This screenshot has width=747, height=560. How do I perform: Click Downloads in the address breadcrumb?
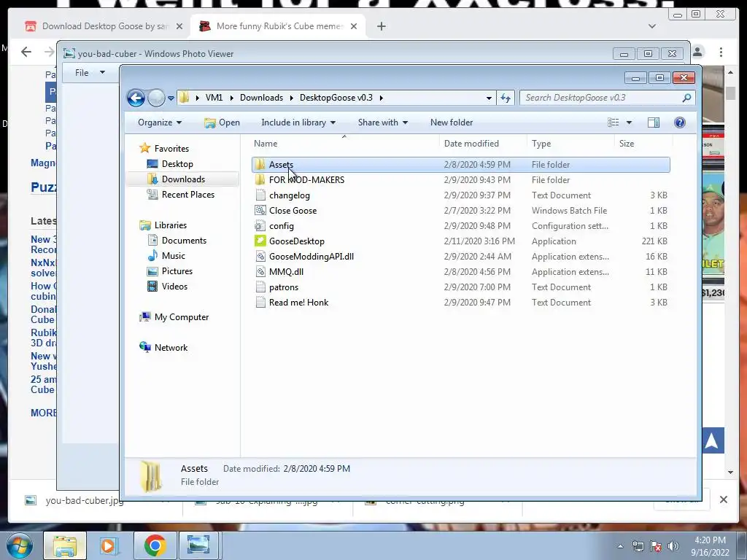262,98
